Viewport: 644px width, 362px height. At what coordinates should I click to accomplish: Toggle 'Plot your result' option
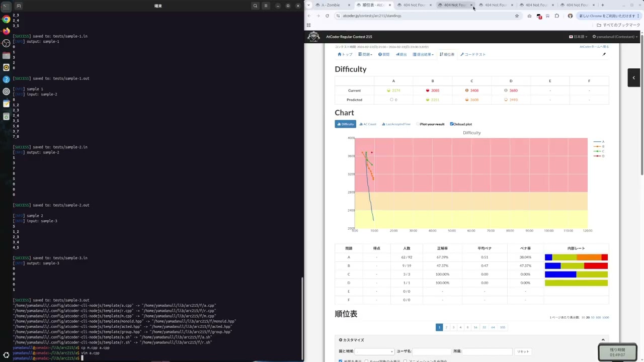pos(431,124)
